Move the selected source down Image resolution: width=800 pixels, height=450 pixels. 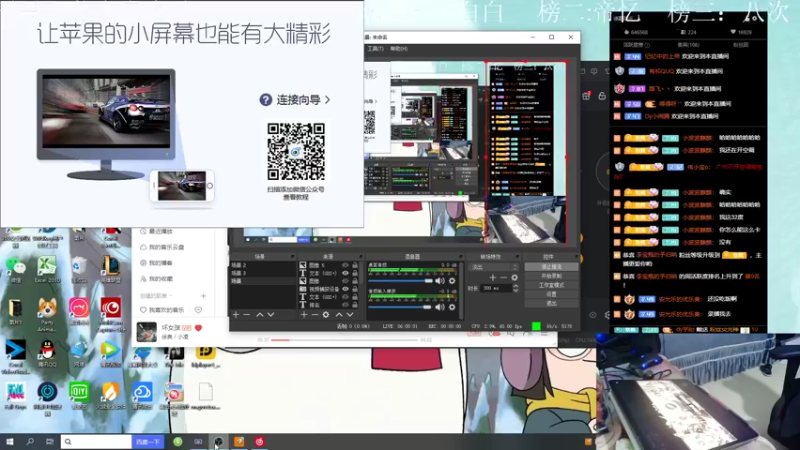(350, 315)
